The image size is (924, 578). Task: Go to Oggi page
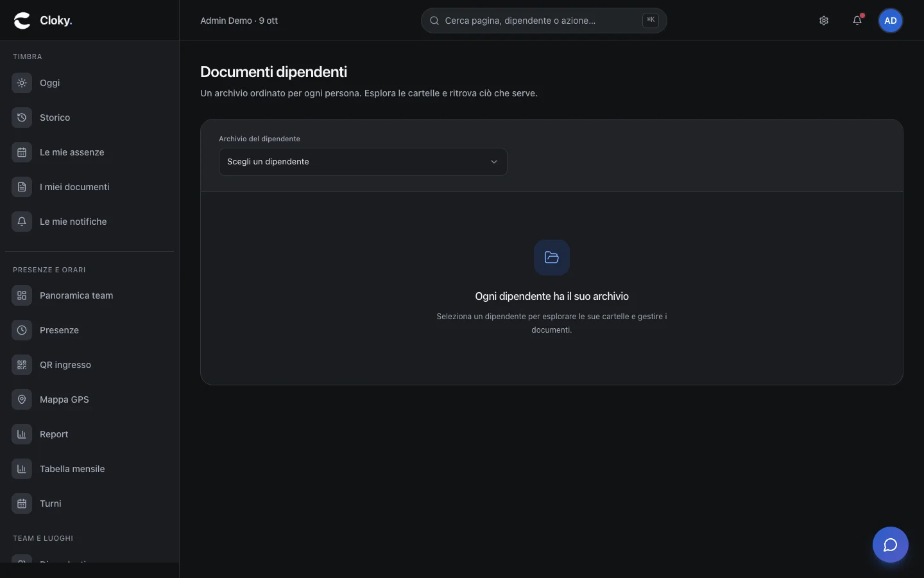(x=89, y=83)
